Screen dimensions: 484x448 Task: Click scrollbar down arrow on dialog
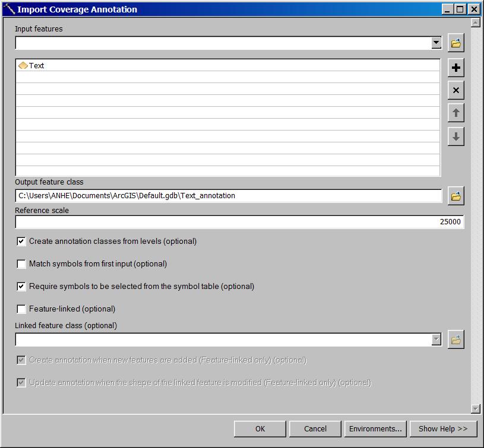(x=475, y=409)
